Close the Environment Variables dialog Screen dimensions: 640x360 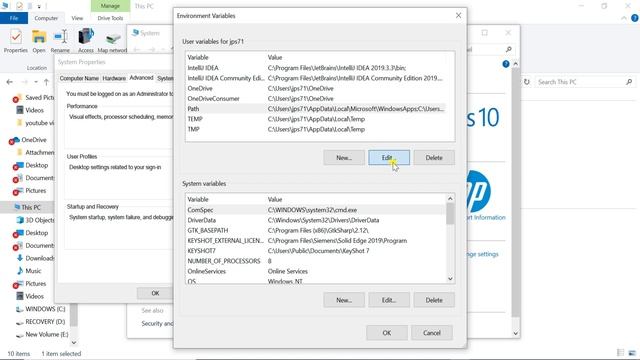(458, 16)
